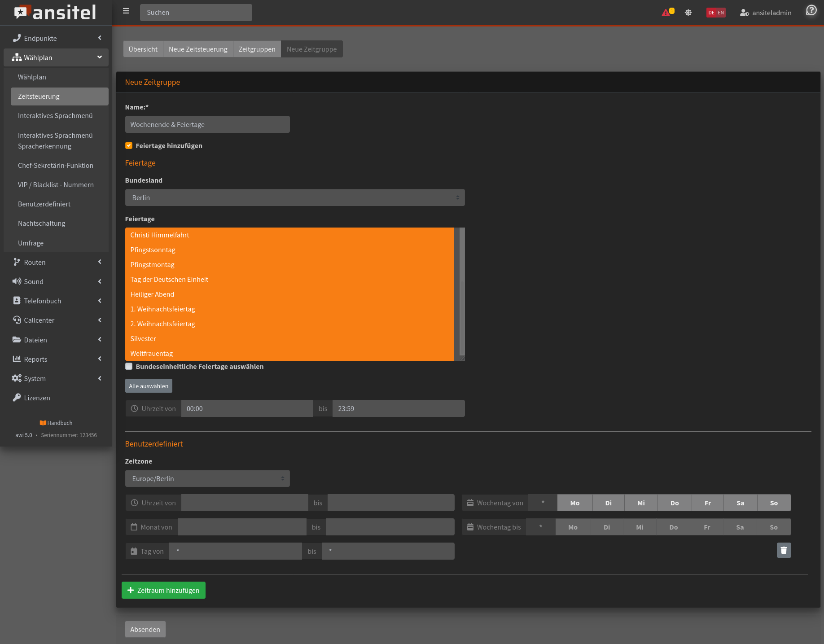
Task: Click the green Zeitraum hinzufügen button
Action: (163, 590)
